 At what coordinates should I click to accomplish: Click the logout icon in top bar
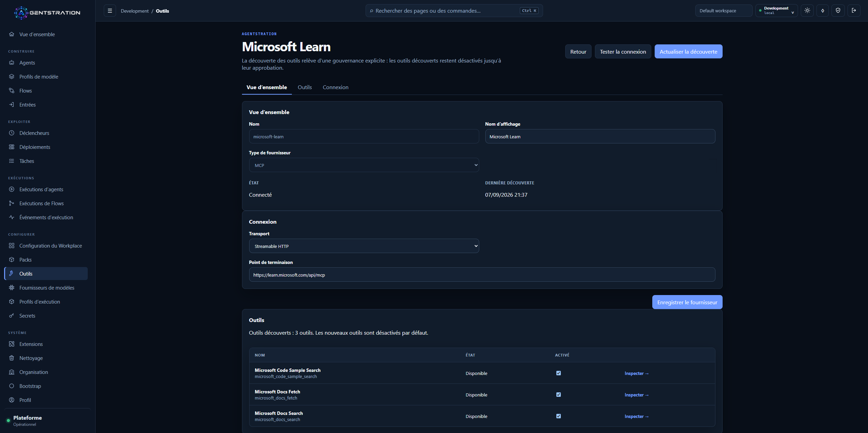pyautogui.click(x=854, y=11)
